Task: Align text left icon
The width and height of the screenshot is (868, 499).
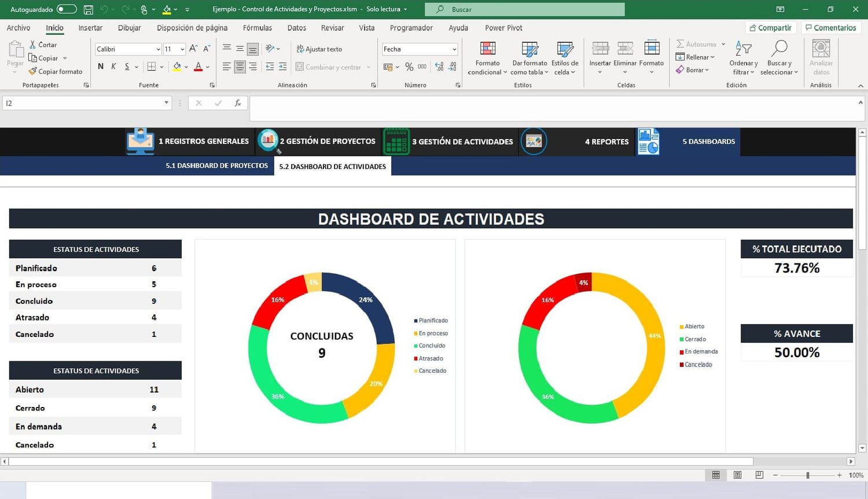Action: pyautogui.click(x=227, y=67)
